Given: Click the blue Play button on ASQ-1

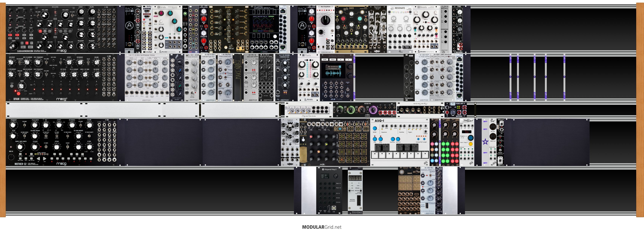Looking at the screenshot, I should pos(375,139).
